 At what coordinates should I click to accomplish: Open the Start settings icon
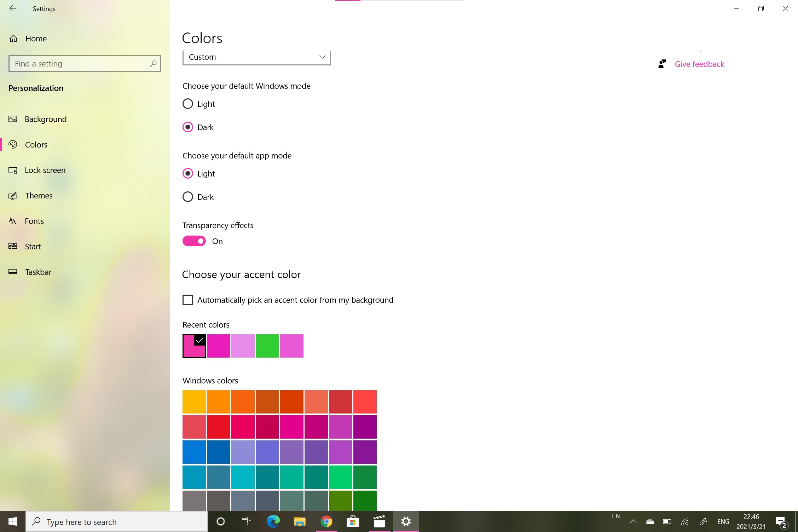[13, 247]
